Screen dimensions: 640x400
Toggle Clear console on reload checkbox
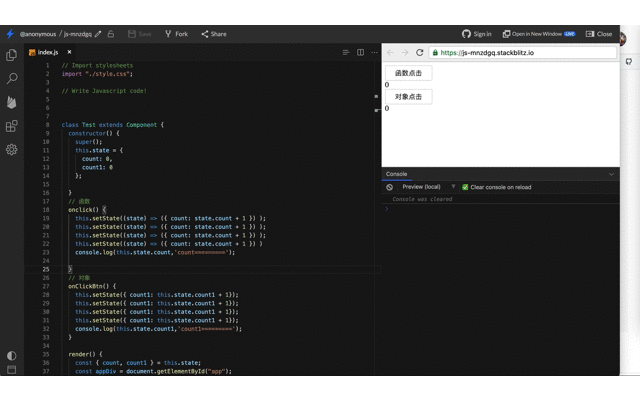pos(465,187)
